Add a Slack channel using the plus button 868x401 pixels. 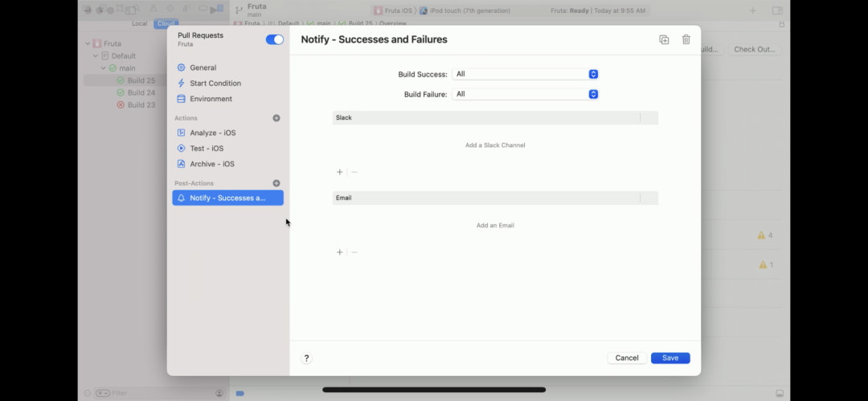click(339, 172)
